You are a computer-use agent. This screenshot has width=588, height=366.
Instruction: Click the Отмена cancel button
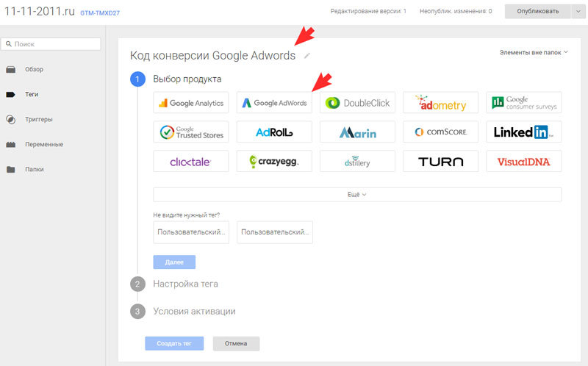pyautogui.click(x=236, y=343)
